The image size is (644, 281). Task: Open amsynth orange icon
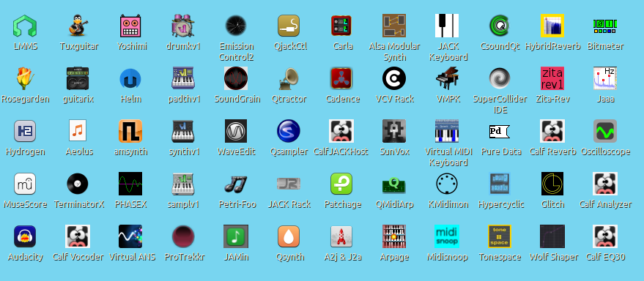point(130,131)
